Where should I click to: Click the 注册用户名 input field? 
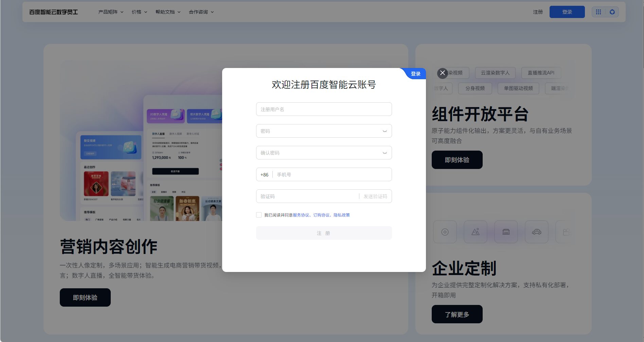click(x=324, y=109)
